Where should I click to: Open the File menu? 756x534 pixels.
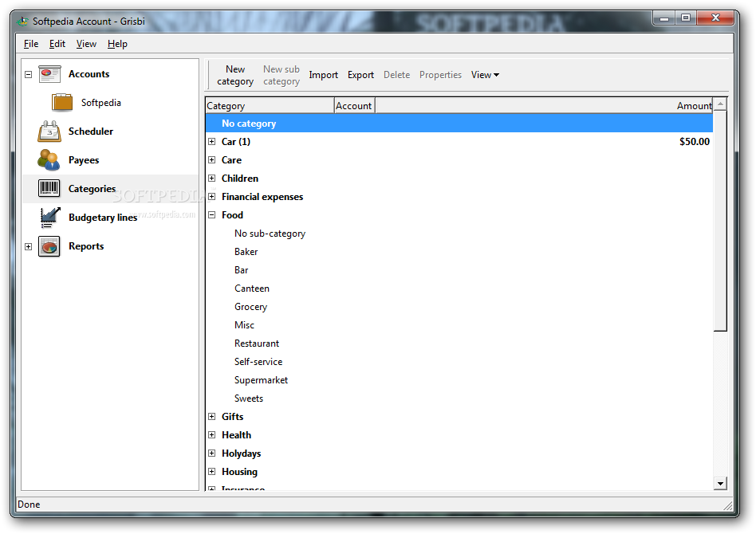tap(31, 44)
